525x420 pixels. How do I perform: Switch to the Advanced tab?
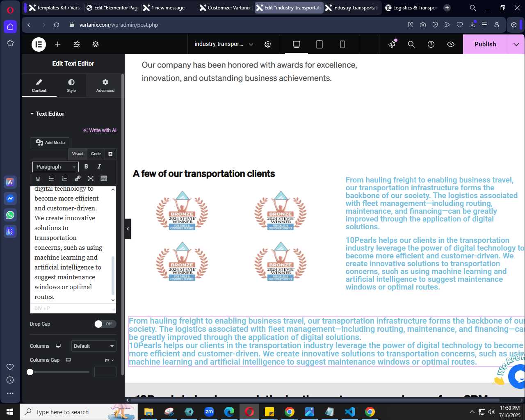coord(105,85)
